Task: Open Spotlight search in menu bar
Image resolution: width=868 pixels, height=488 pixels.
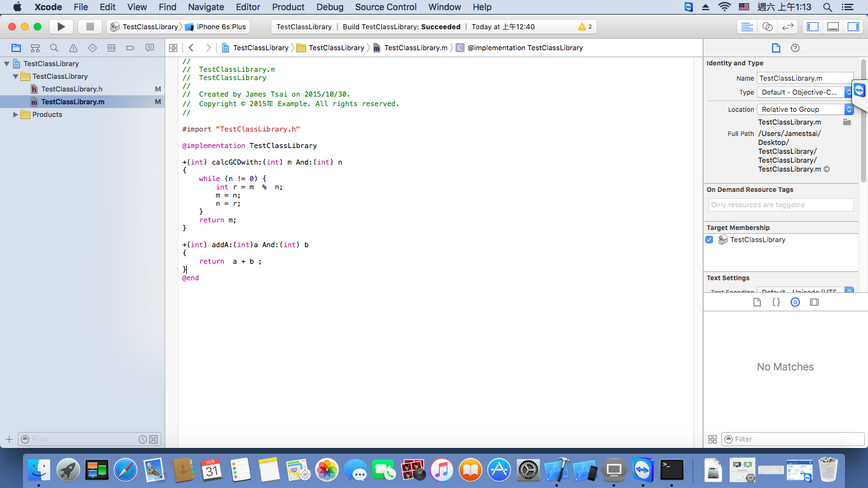Action: [x=827, y=7]
